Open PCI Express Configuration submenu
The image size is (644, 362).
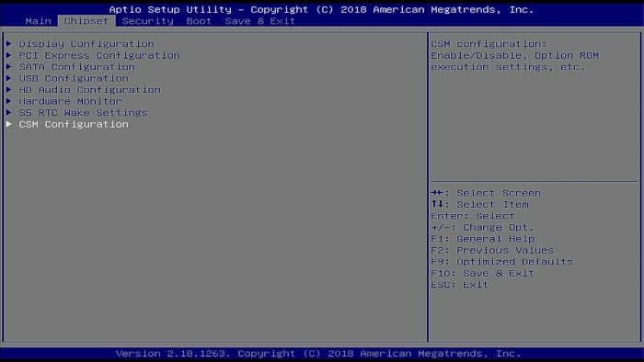tap(99, 55)
